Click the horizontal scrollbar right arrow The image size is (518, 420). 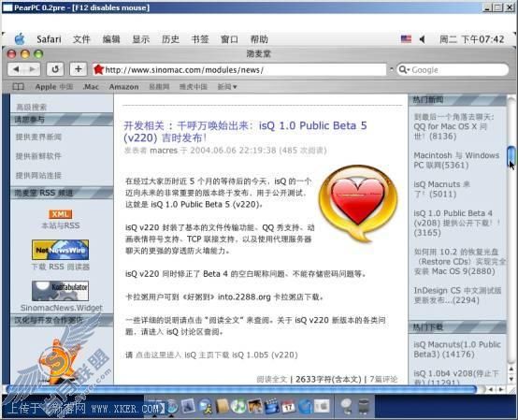click(x=501, y=389)
